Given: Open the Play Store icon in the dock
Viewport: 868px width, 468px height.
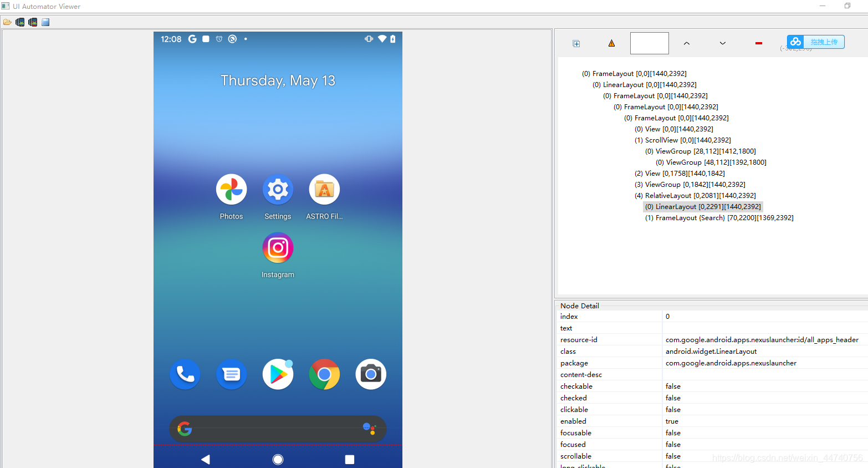Looking at the screenshot, I should pos(278,374).
